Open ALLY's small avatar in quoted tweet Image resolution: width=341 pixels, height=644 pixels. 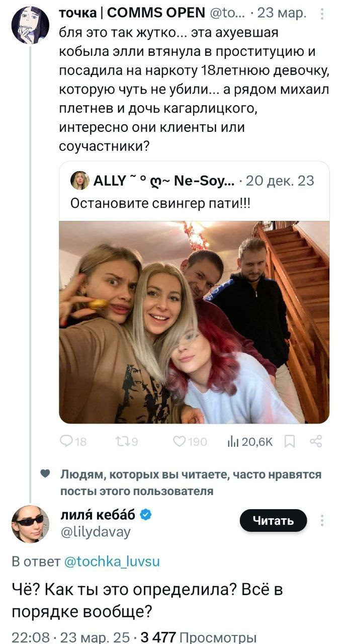pyautogui.click(x=79, y=180)
